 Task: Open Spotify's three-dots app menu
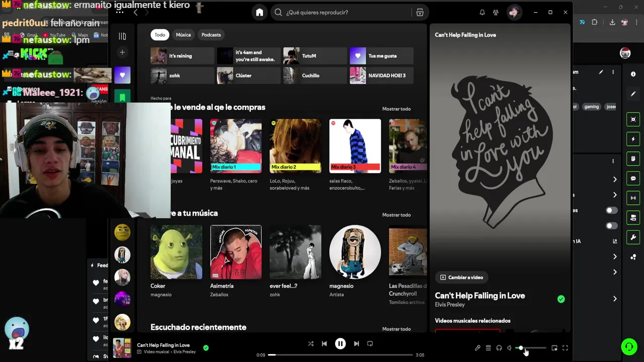tap(119, 12)
